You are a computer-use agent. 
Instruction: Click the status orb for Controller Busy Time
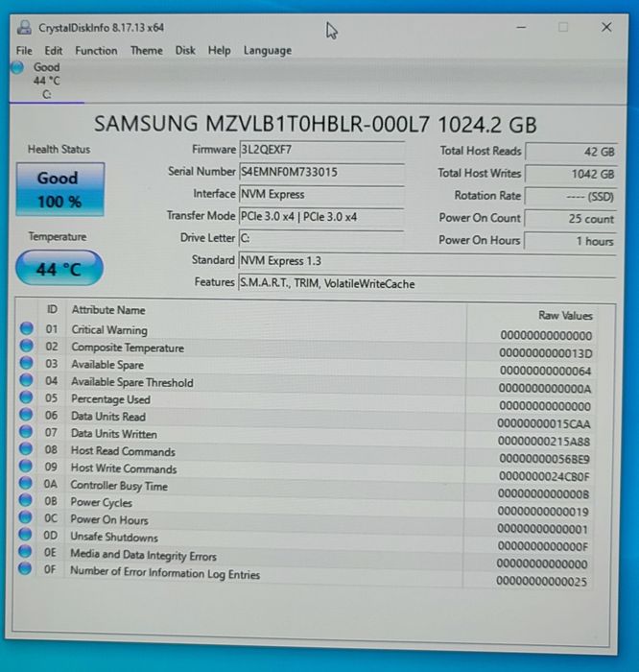point(26,483)
